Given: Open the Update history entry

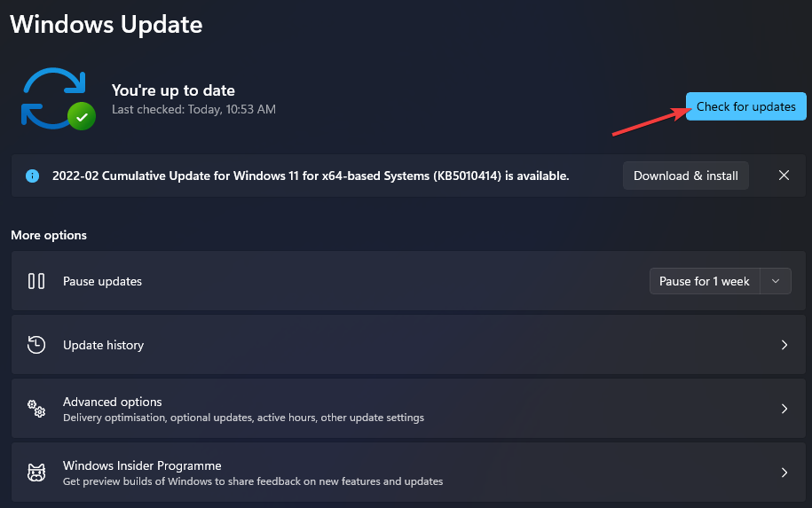Looking at the screenshot, I should (103, 345).
